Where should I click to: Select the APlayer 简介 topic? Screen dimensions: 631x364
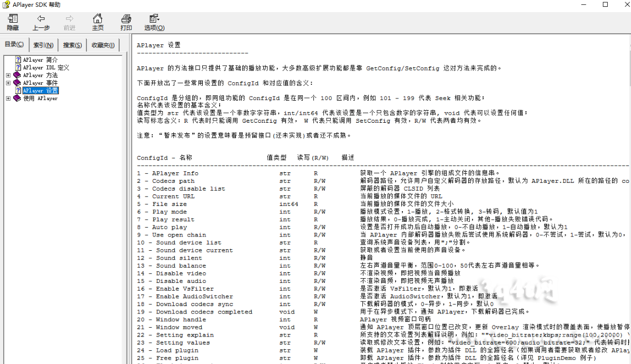(40, 60)
